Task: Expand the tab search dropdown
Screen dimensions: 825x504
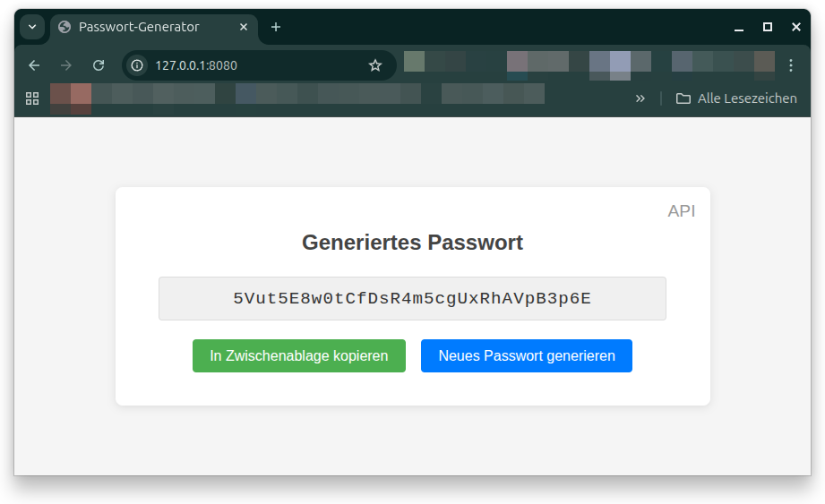Action: (x=32, y=27)
